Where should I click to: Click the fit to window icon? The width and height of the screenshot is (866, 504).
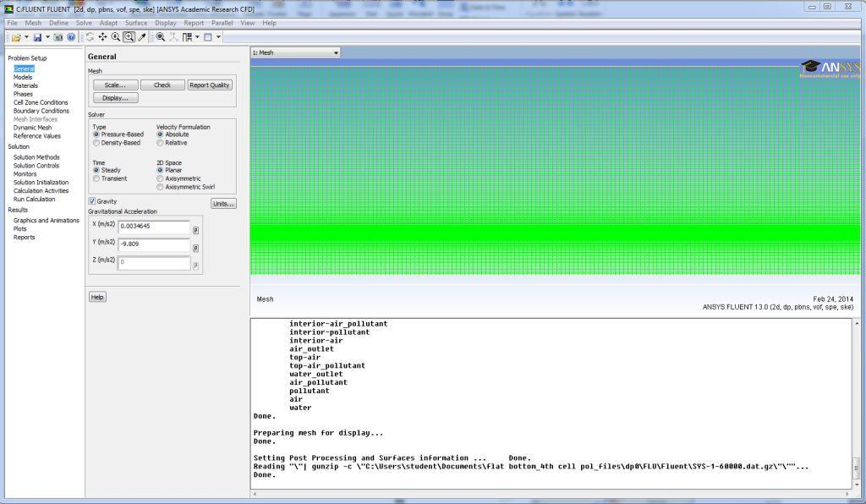click(x=160, y=37)
